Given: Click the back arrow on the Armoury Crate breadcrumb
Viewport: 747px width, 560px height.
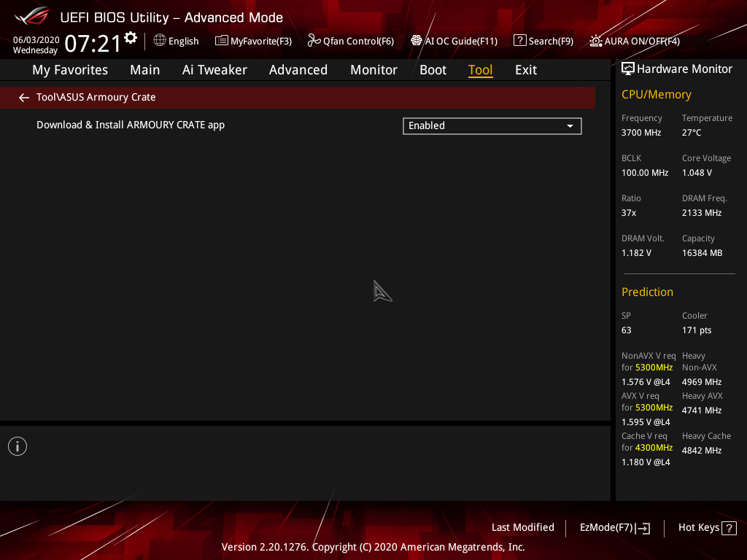Looking at the screenshot, I should (x=23, y=97).
